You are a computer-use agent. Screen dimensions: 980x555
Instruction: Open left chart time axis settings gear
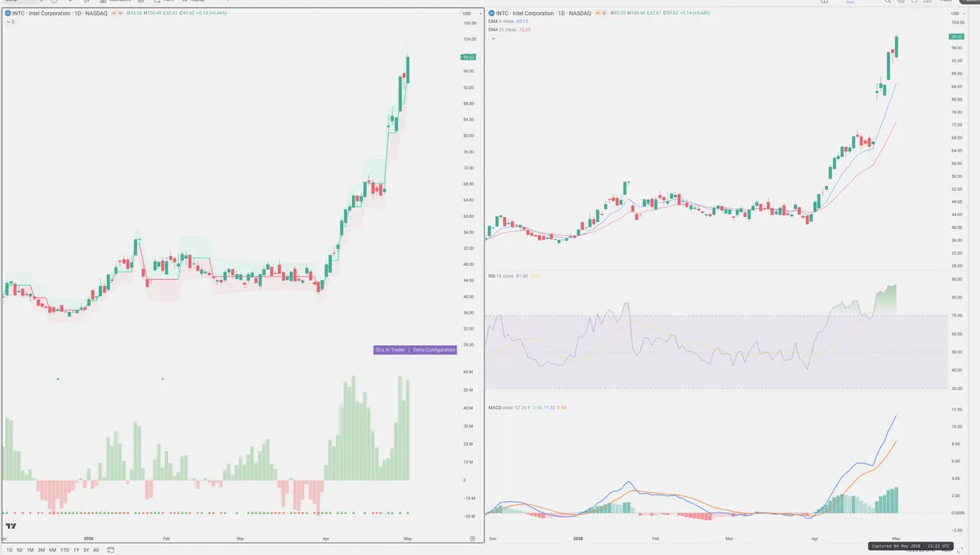point(473,539)
